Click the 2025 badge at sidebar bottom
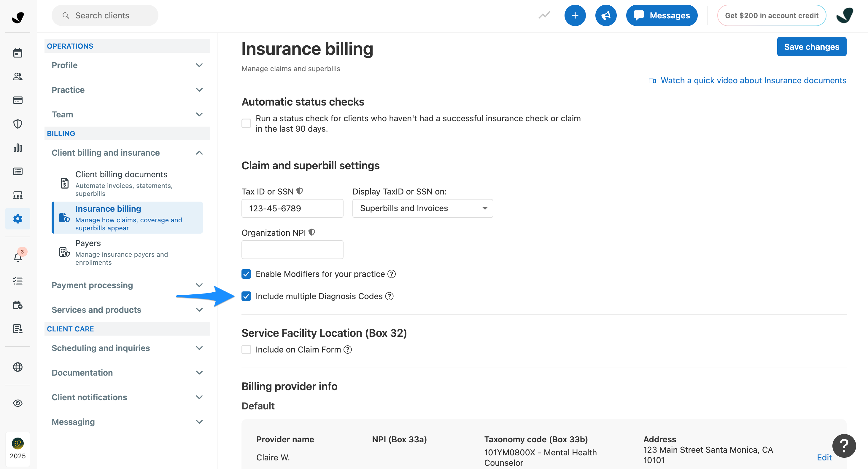 click(18, 449)
